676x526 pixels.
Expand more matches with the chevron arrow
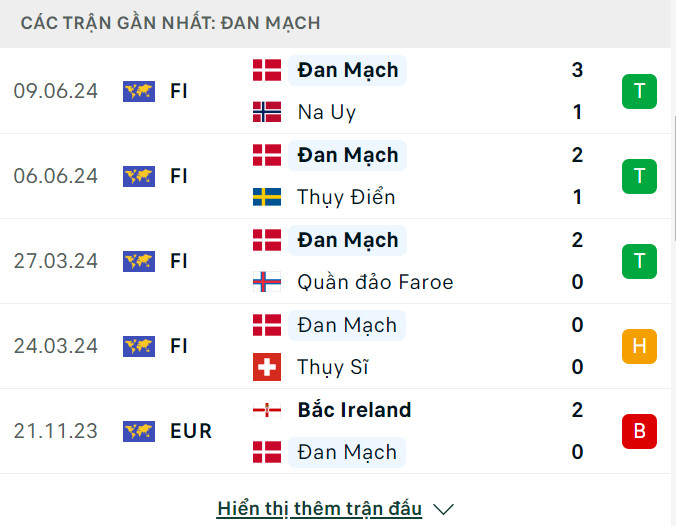[x=445, y=509]
